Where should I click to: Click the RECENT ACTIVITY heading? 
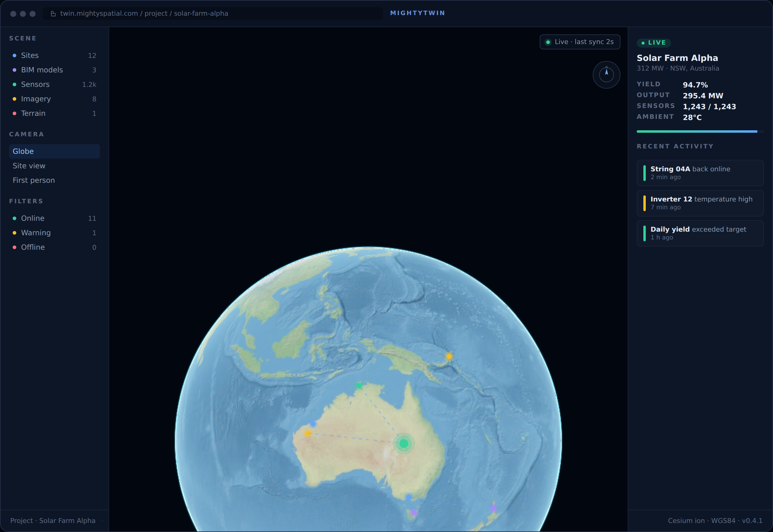[675, 146]
